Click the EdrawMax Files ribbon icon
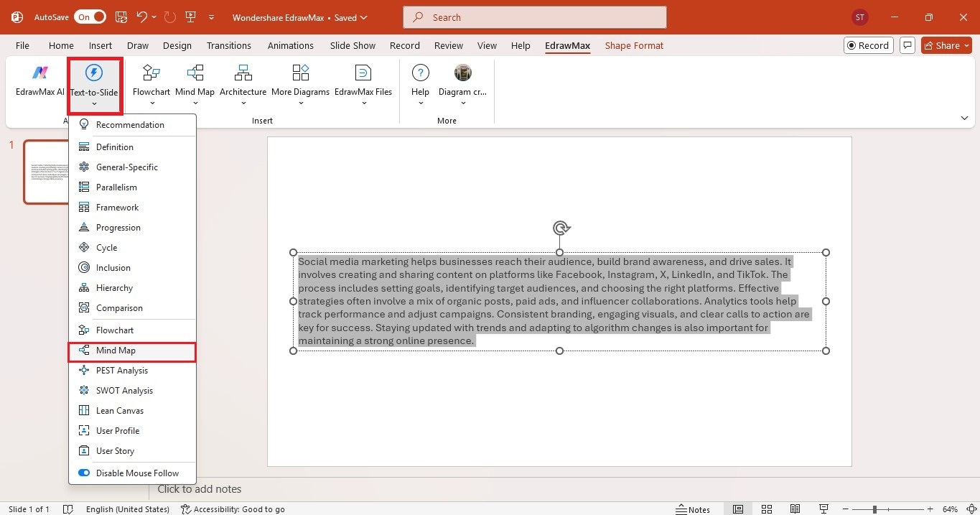Image resolution: width=980 pixels, height=515 pixels. [363, 73]
